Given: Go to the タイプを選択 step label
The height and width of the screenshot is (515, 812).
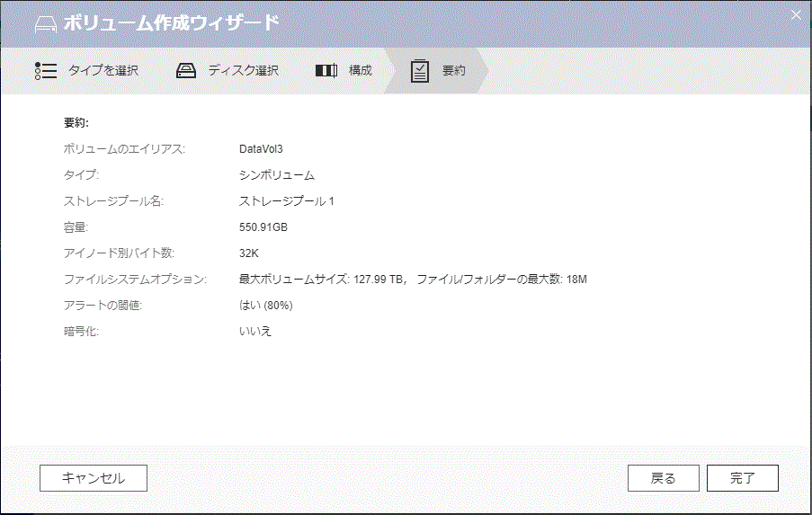Looking at the screenshot, I should pos(103,70).
